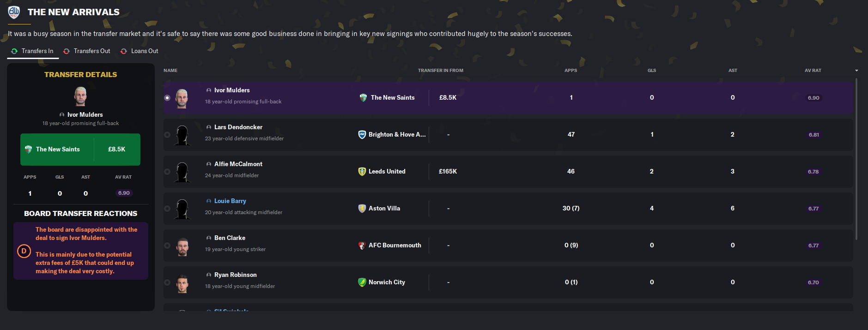Click the Aston Villa club badge
Viewport: 868px width, 330px height.
tap(362, 209)
